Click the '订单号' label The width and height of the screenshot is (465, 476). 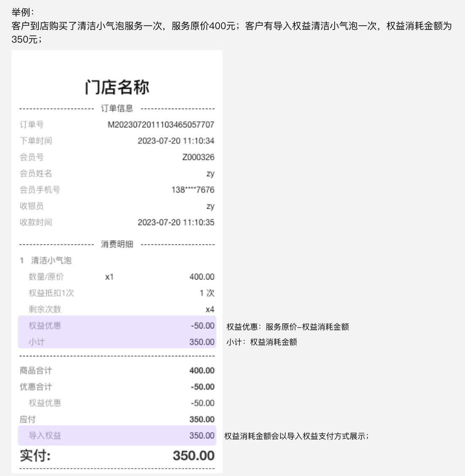click(32, 124)
